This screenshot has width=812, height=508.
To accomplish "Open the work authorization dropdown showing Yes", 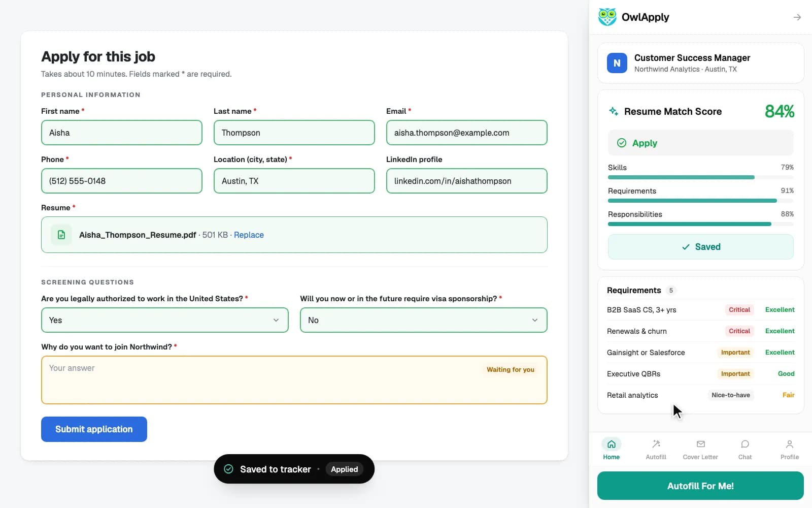I will point(165,320).
